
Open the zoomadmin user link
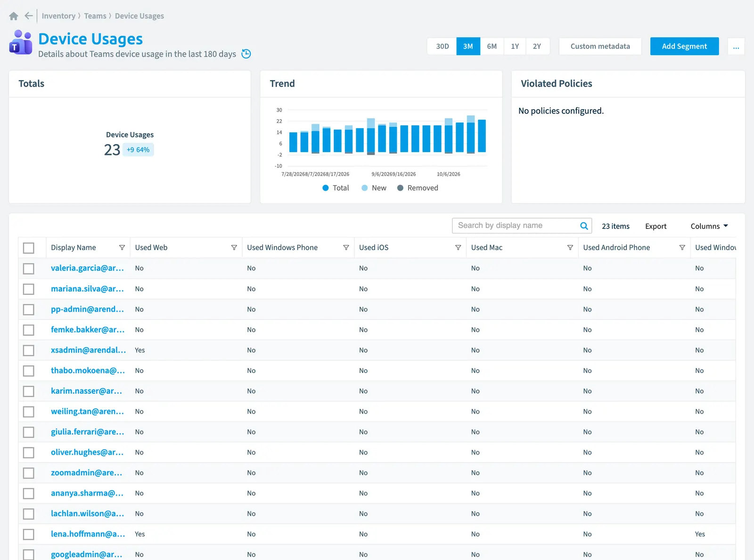coord(86,473)
